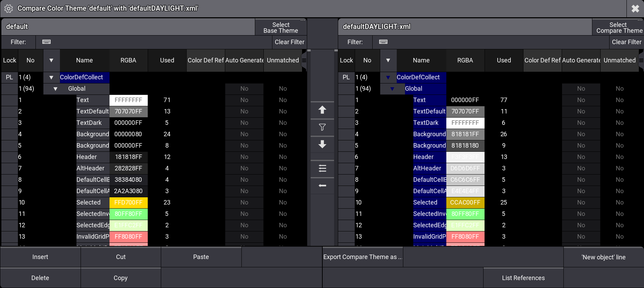Click the left arrow icon in center
Screen dimensions: 644x288
tap(322, 186)
